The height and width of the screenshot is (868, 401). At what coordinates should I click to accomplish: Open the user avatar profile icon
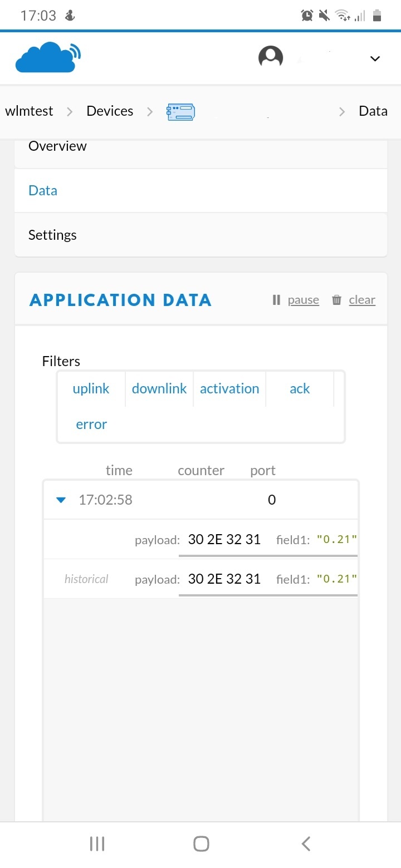coord(271,57)
